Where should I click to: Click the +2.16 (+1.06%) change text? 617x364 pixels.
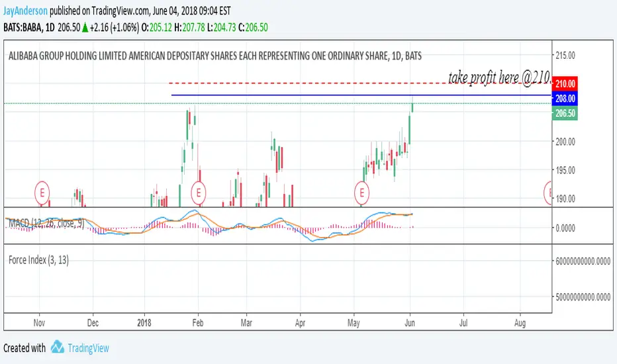click(114, 28)
